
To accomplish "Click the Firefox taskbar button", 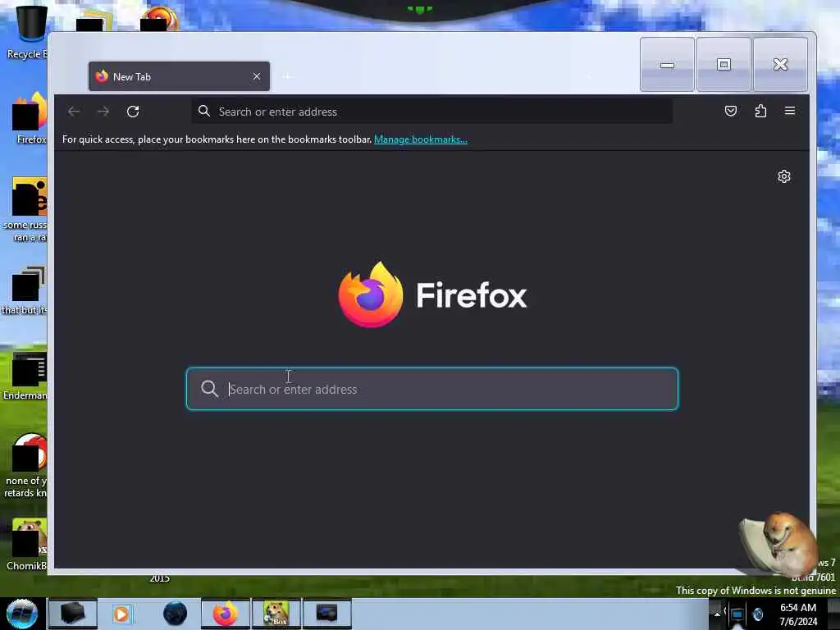I will [x=226, y=614].
